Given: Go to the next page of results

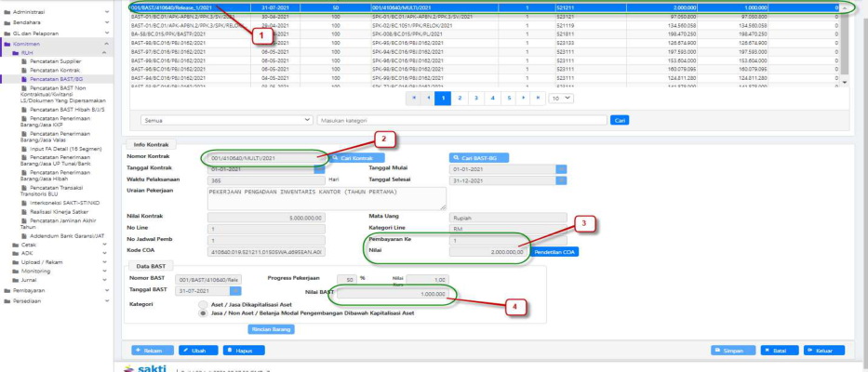Looking at the screenshot, I should (524, 97).
